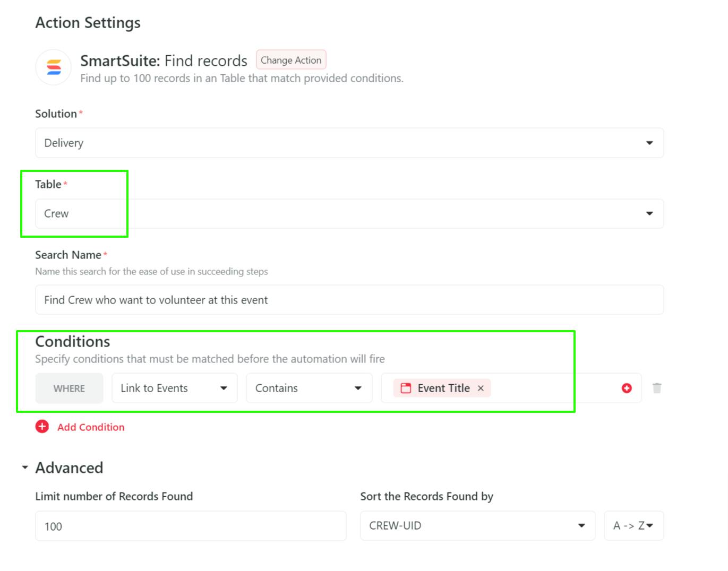728x571 pixels.
Task: Open the Link to Events field dropdown
Action: [174, 388]
